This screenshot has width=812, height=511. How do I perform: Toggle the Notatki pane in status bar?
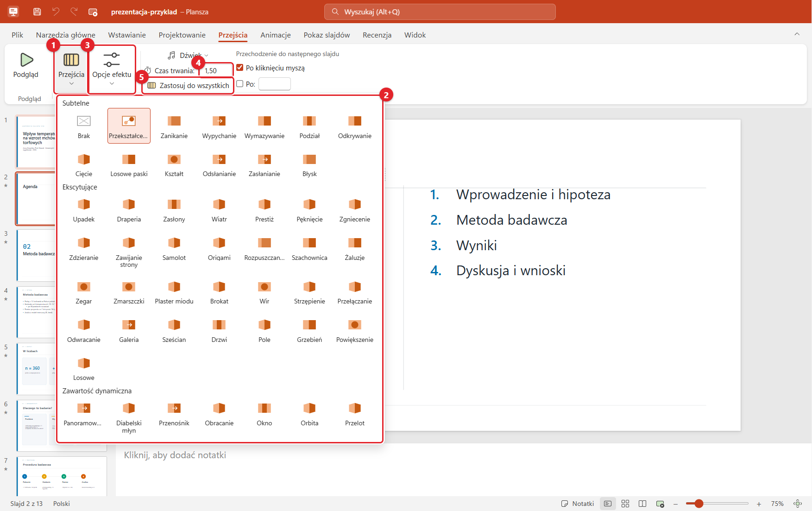578,504
